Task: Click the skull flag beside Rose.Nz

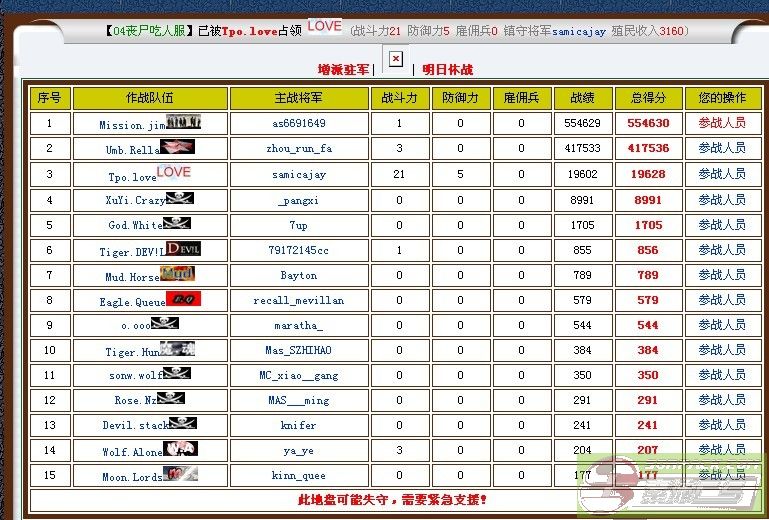Action: tap(171, 398)
